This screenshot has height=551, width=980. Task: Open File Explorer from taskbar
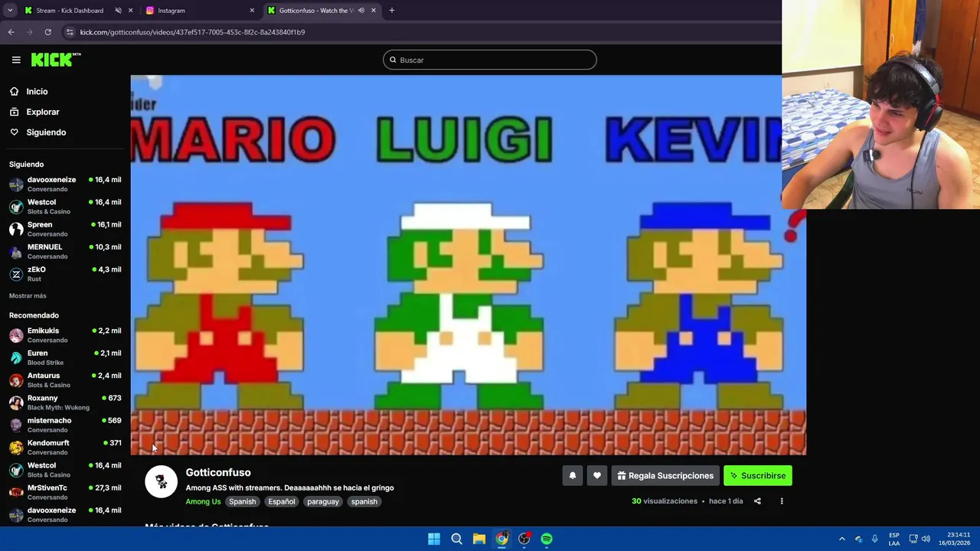pyautogui.click(x=479, y=539)
